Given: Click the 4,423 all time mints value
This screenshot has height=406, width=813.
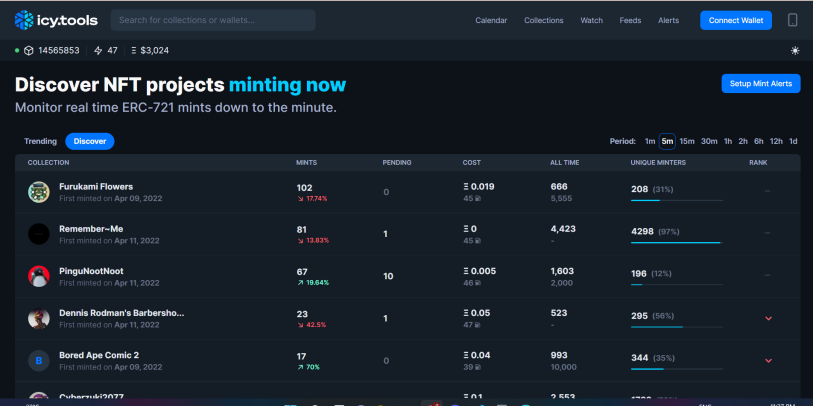Looking at the screenshot, I should click(563, 229).
